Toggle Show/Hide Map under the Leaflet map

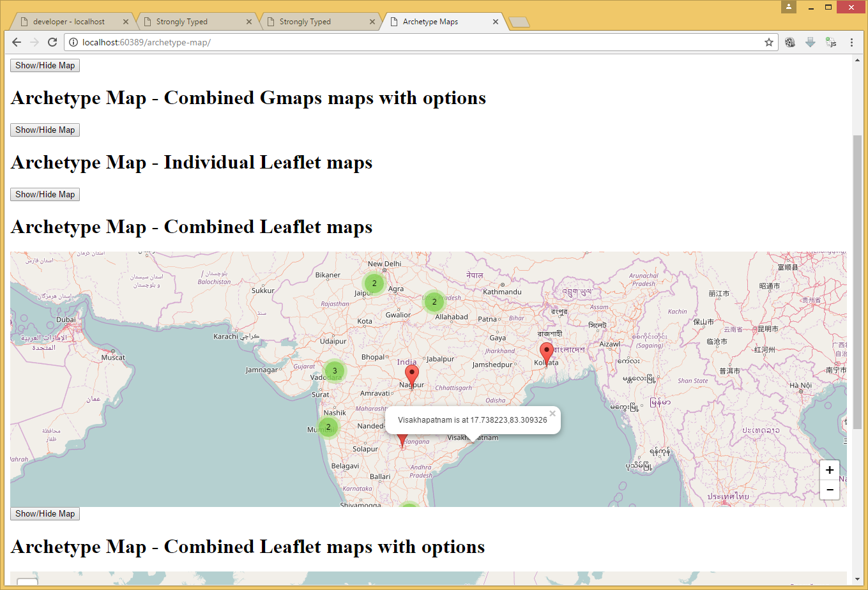coord(45,513)
